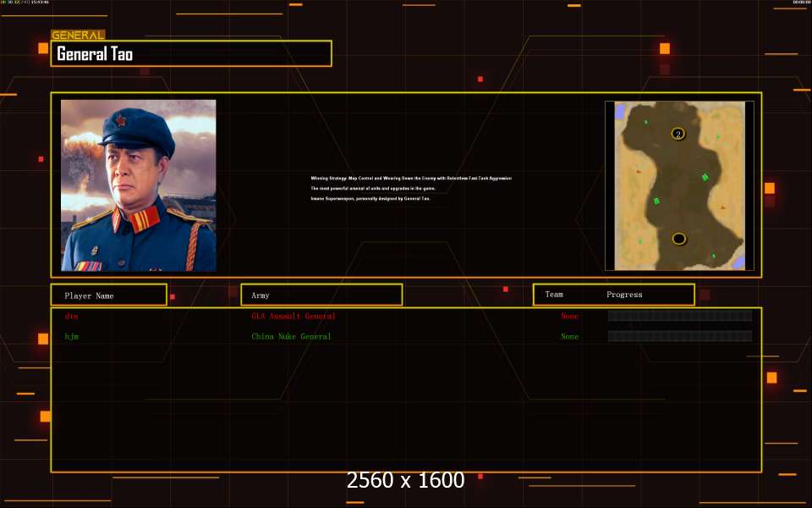Click China Nuke General army entry

(291, 336)
